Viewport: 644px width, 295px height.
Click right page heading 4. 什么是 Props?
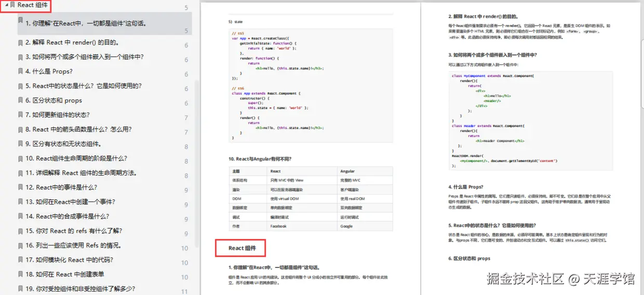point(466,186)
